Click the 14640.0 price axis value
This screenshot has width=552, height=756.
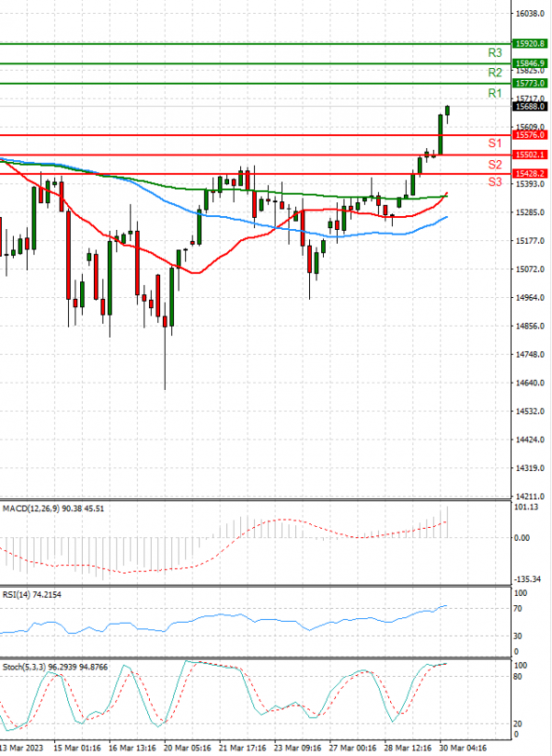tap(530, 384)
